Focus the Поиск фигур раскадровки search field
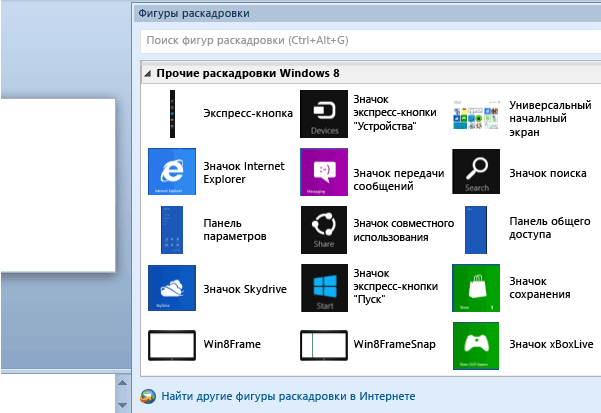601x413 pixels. tap(371, 41)
